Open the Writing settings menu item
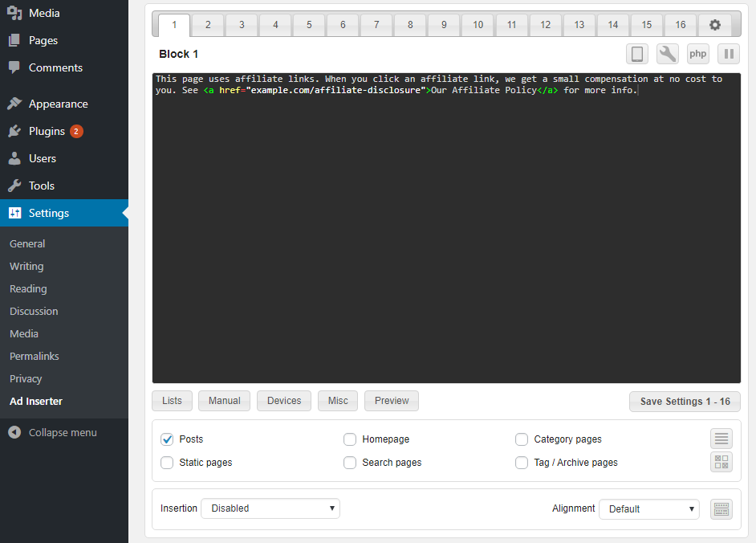 click(26, 266)
